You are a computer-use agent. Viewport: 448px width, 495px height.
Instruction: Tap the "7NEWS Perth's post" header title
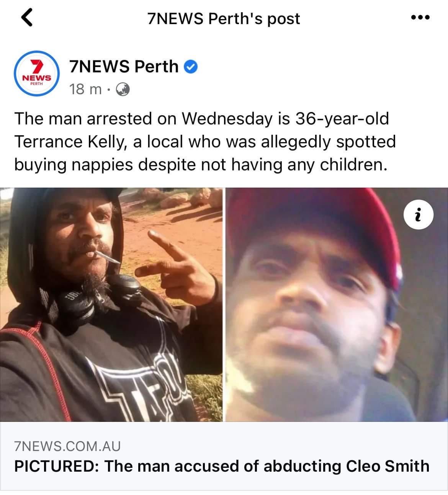(224, 19)
